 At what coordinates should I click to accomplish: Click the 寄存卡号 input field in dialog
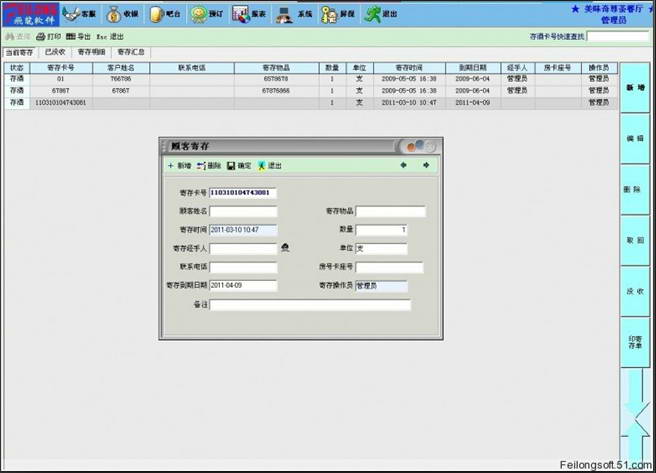tap(243, 193)
